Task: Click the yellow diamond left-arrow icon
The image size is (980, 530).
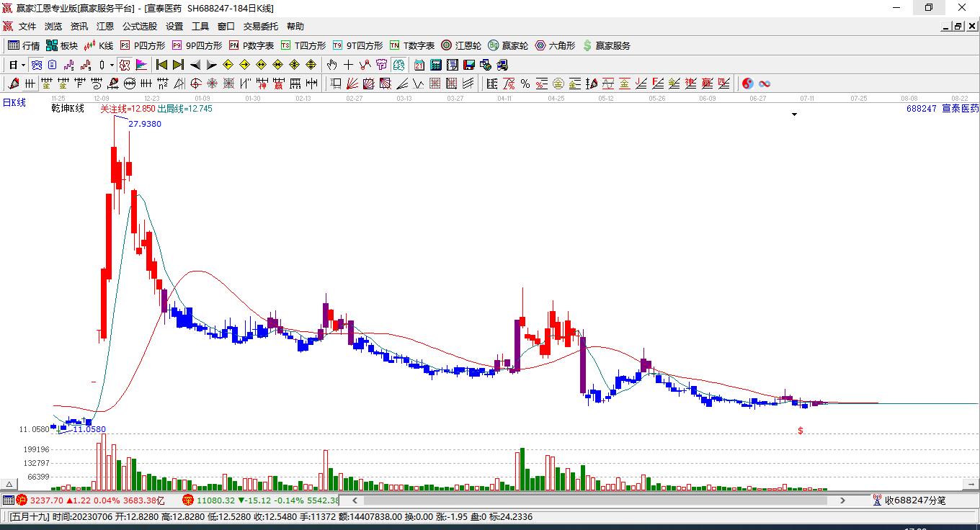Action: coord(228,65)
